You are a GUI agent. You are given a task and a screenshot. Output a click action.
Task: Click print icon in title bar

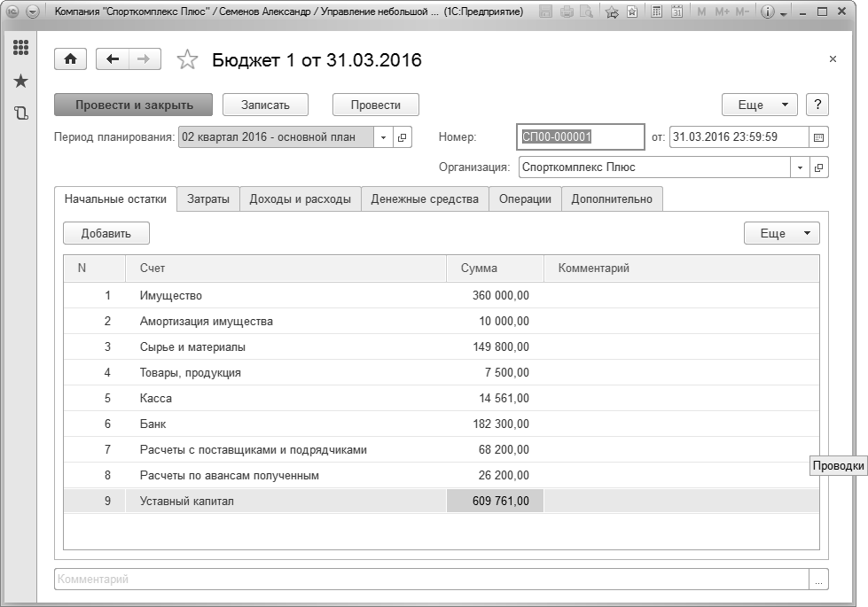[x=567, y=11]
